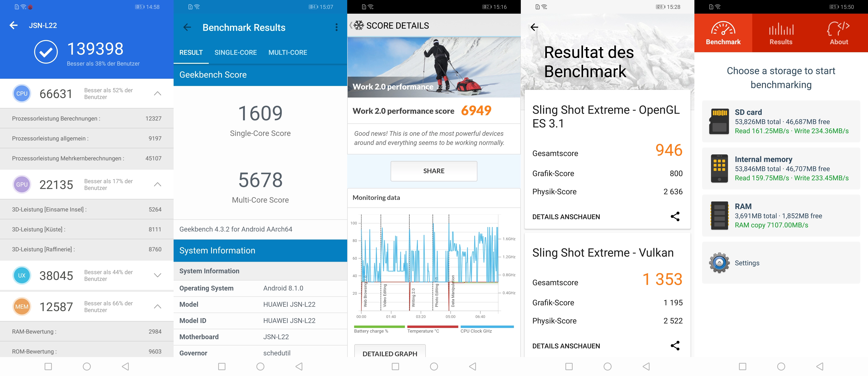The image size is (868, 376).
Task: Tap the 1609 Single-Core Score value
Action: coord(260,113)
